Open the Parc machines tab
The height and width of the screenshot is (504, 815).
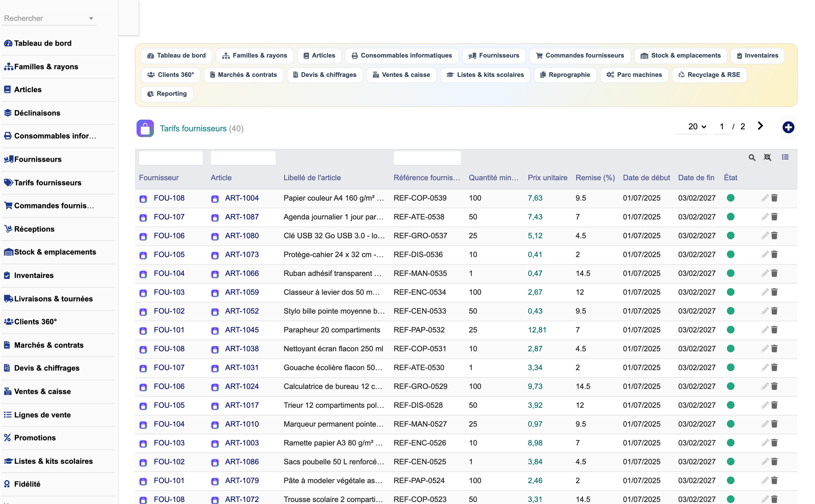pos(634,75)
